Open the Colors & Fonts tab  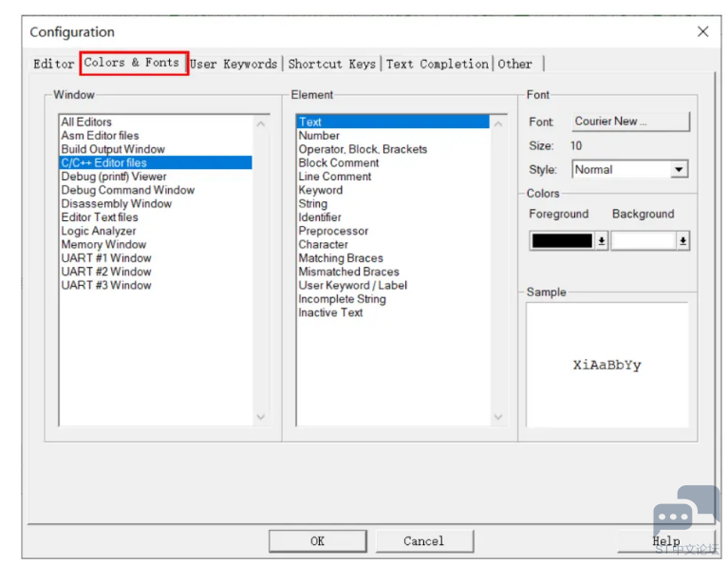click(131, 63)
